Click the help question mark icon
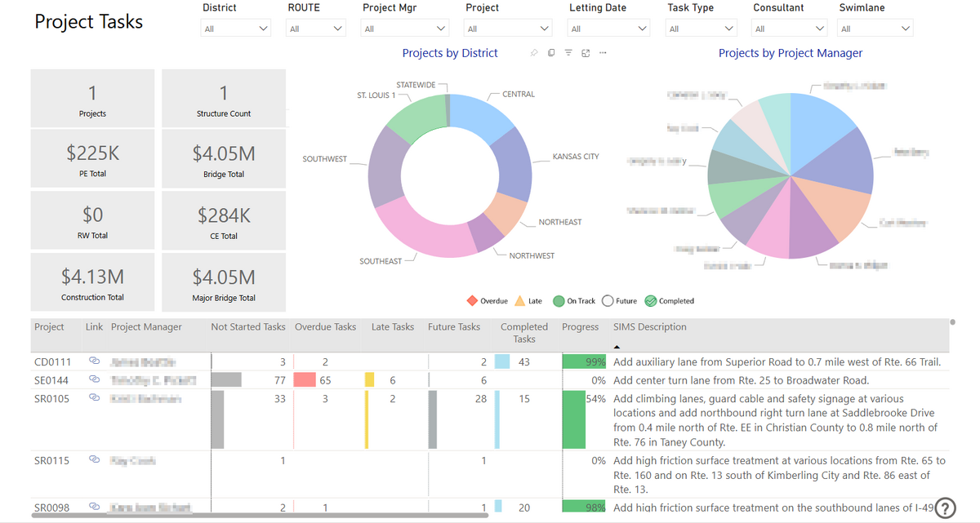 [x=945, y=508]
